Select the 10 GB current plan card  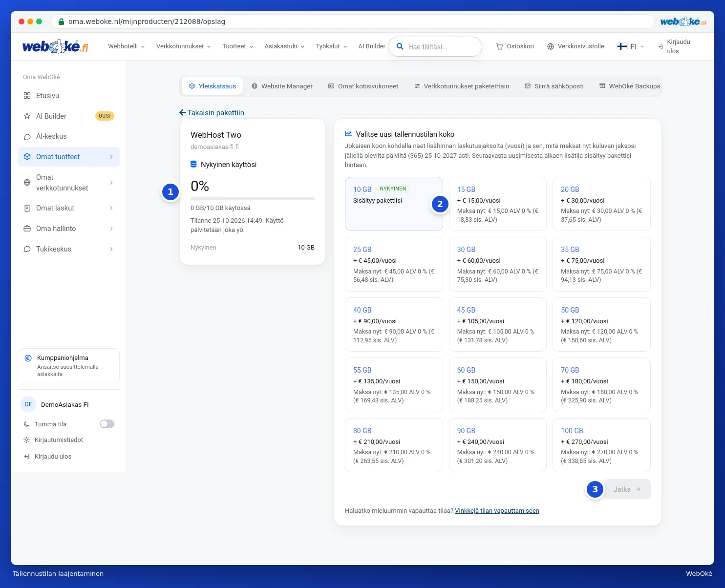pos(394,204)
